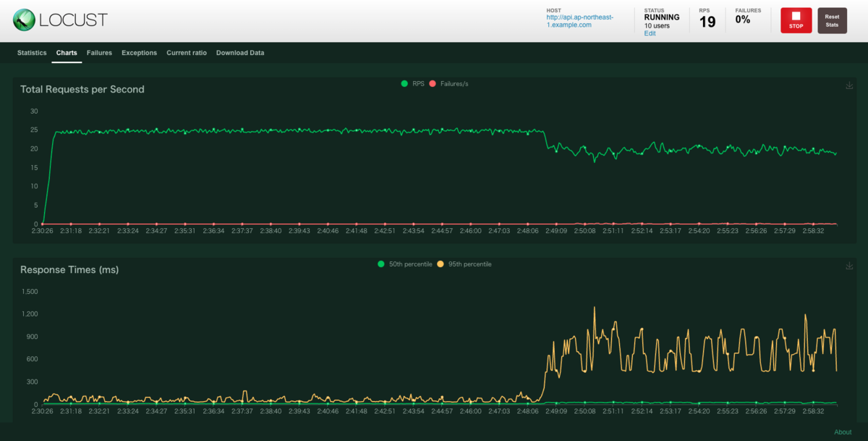The height and width of the screenshot is (441, 868).
Task: Toggle the RPS series in the legend
Action: pyautogui.click(x=413, y=84)
